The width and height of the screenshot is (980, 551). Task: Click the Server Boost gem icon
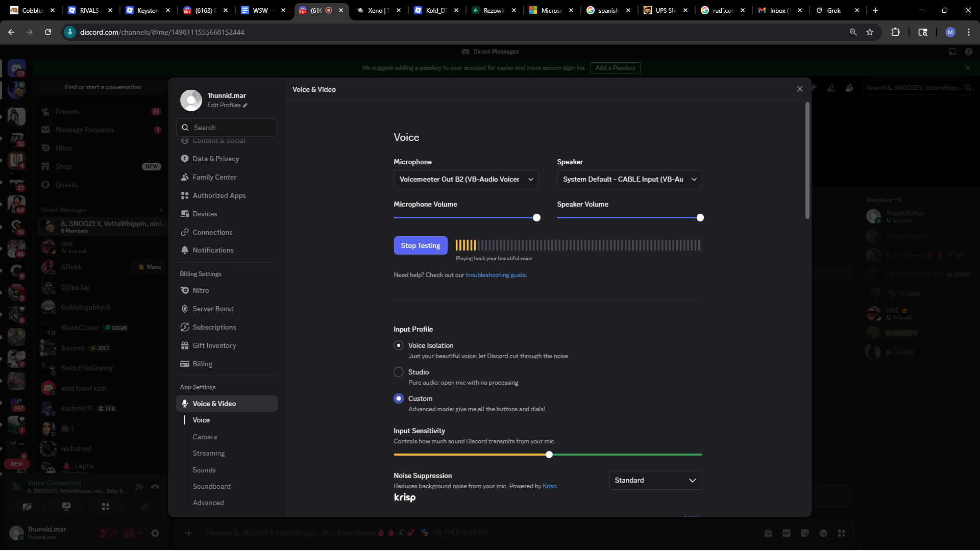[x=185, y=309]
